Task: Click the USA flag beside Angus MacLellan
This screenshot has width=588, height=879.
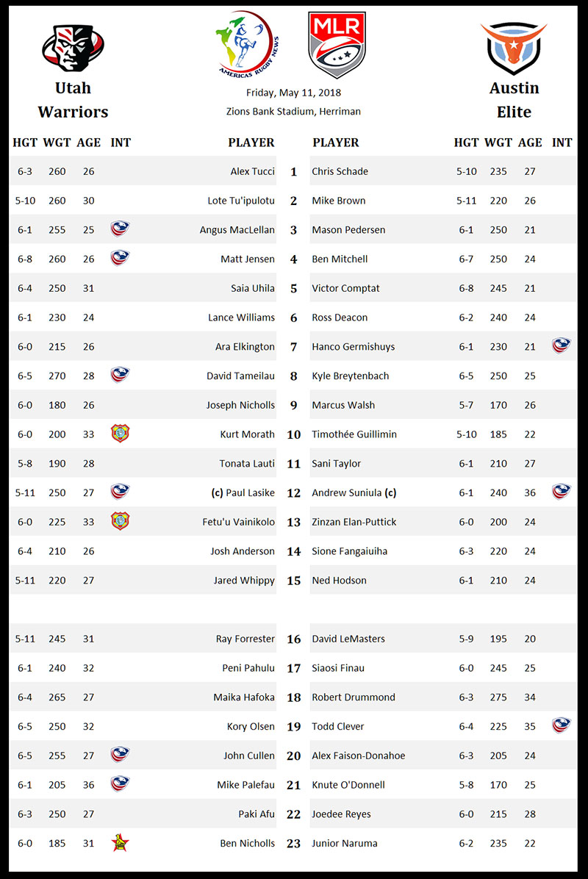Action: 120,229
